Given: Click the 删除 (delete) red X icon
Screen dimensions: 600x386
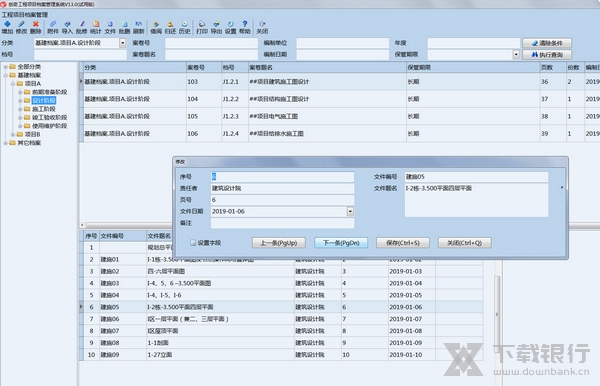Looking at the screenshot, I should (36, 27).
